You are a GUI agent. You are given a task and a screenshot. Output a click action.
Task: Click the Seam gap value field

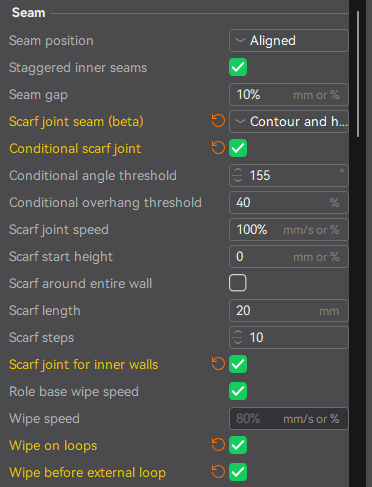click(289, 94)
